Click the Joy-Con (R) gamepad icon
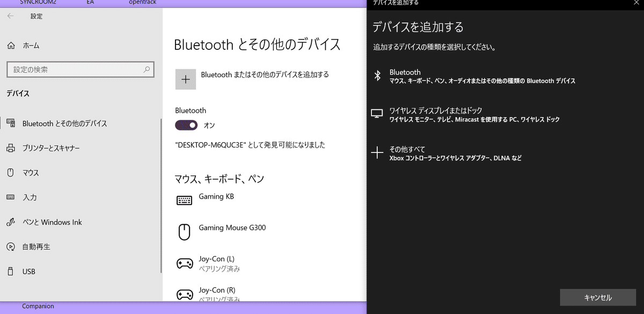Image resolution: width=644 pixels, height=314 pixels. [x=185, y=294]
